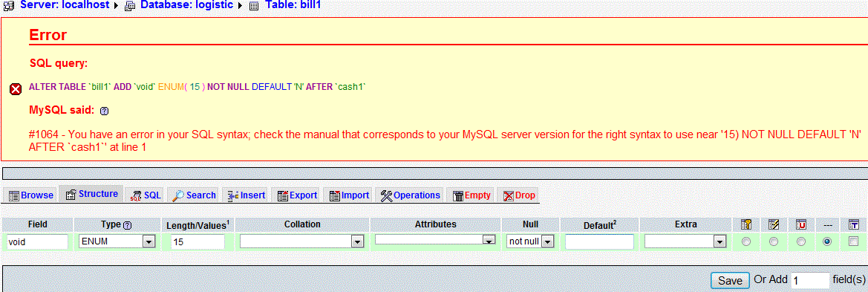Click the Empty table tab
Viewport: 868px width, 292px height.
point(471,195)
